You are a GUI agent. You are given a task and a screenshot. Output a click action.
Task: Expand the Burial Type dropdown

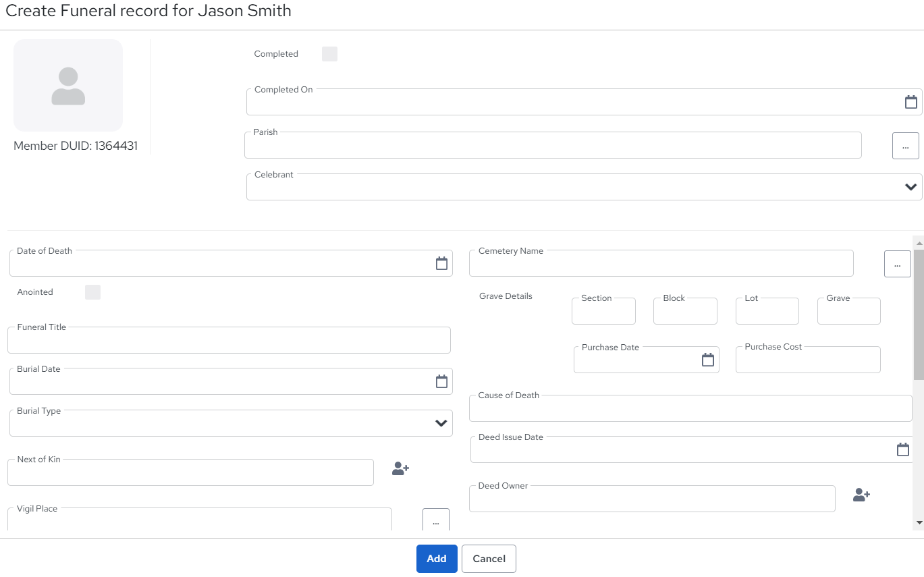point(441,423)
